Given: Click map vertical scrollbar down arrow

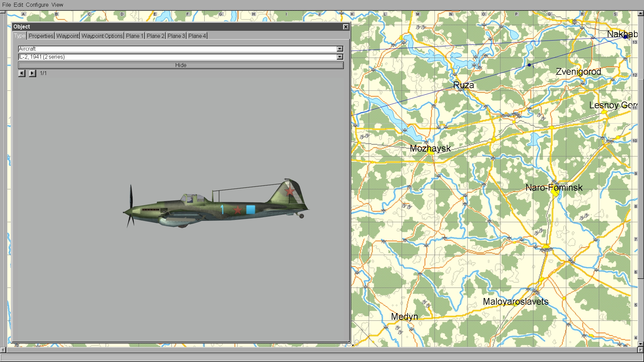Looking at the screenshot, I should coord(640,344).
